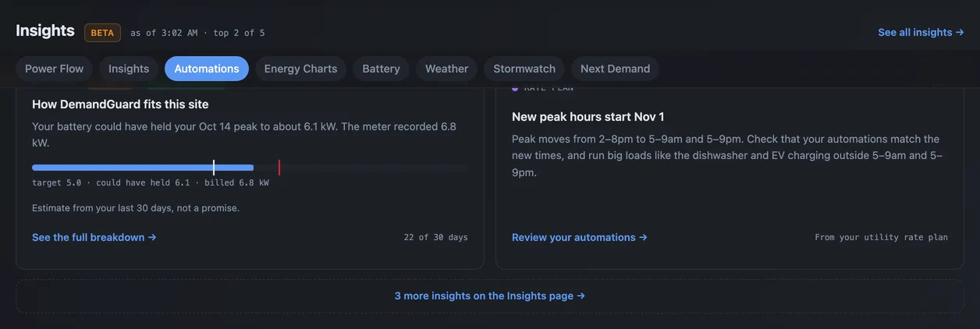
Task: Click the Peak moves from 2–8pm paragraph
Action: tap(729, 156)
